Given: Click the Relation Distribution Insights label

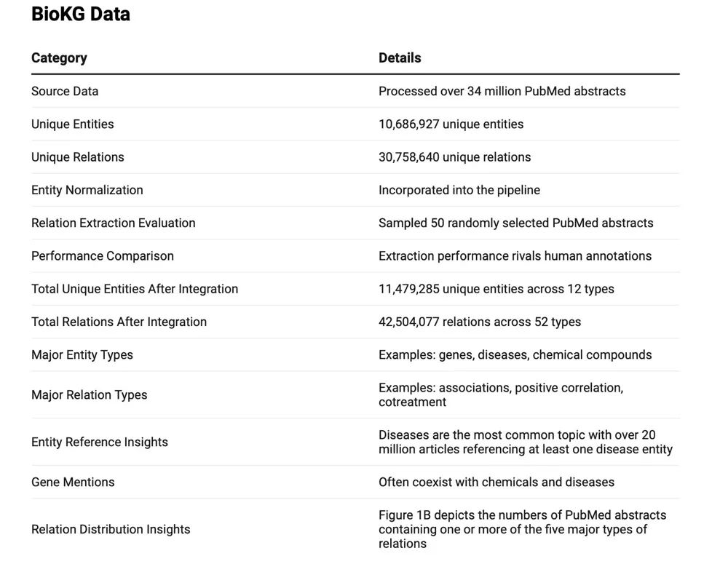Looking at the screenshot, I should tap(111, 529).
